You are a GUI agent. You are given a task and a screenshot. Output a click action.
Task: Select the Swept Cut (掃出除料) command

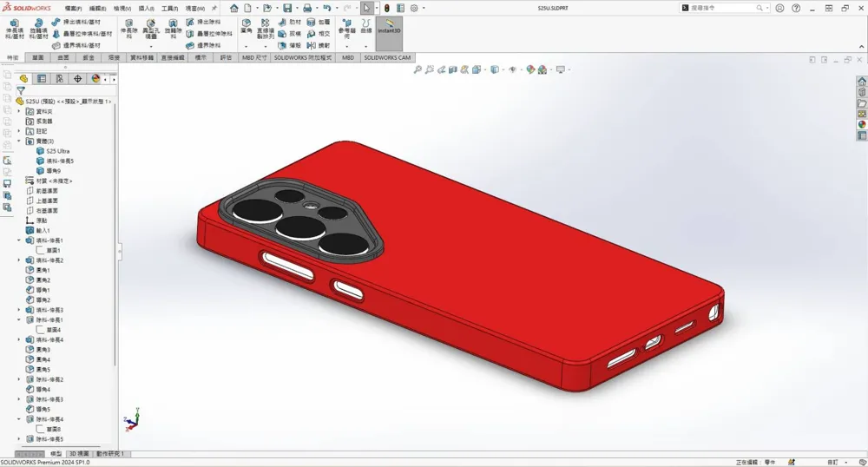(203, 22)
